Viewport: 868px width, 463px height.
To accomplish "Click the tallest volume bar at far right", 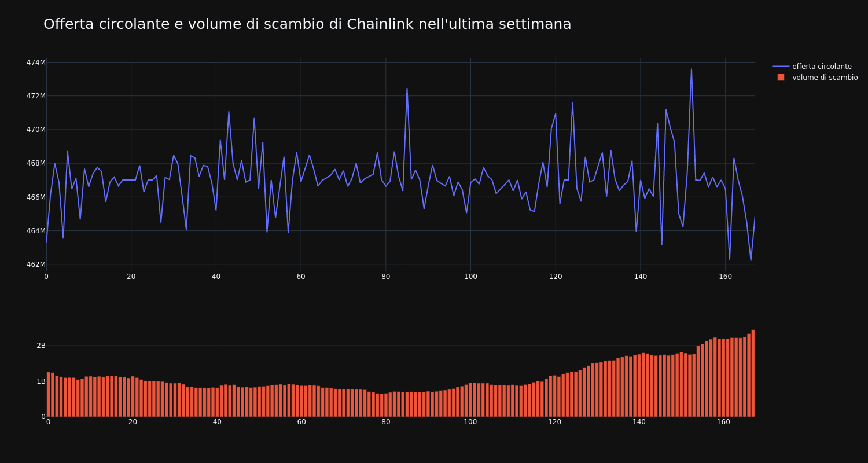I will click(x=753, y=373).
